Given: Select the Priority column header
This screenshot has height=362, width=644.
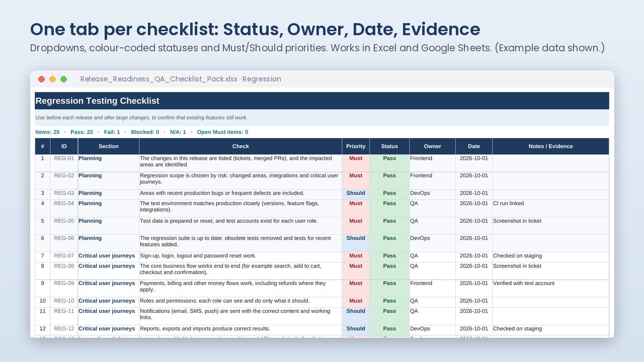Looking at the screenshot, I should (356, 146).
